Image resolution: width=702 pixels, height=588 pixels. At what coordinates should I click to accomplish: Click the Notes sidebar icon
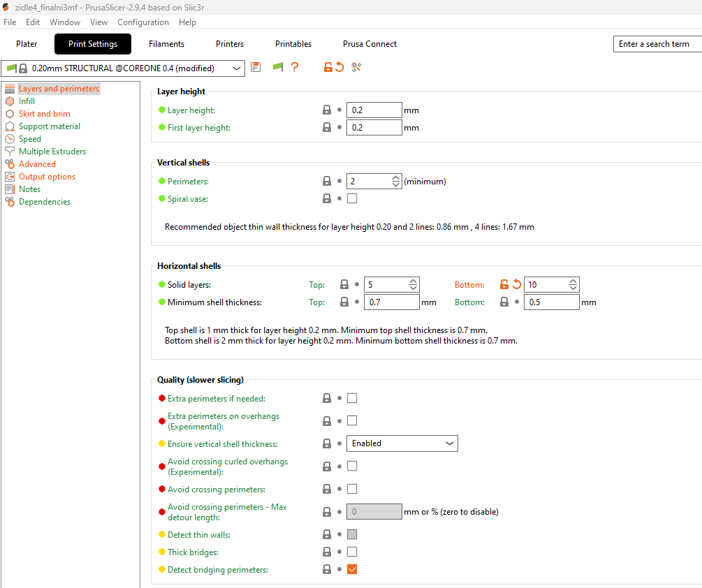tap(10, 189)
